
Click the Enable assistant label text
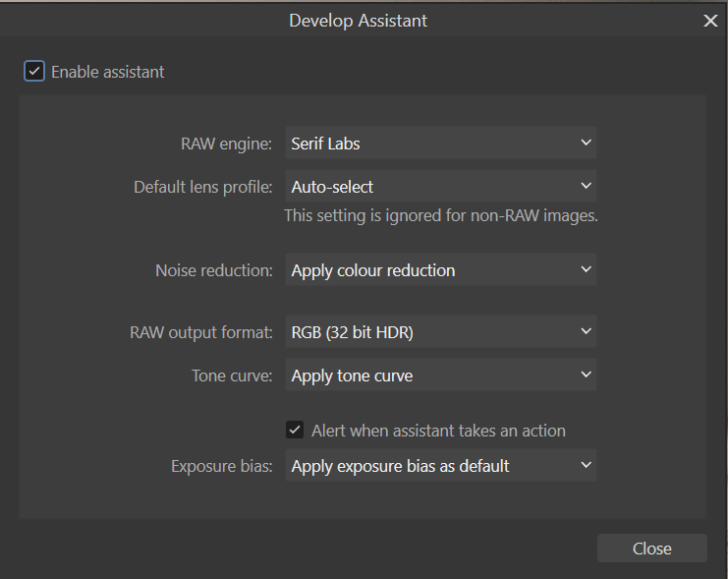(108, 72)
